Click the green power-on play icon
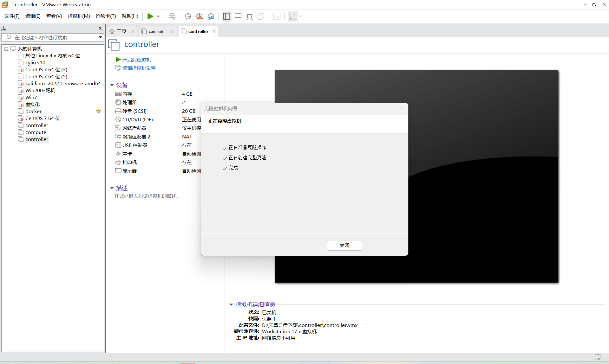 [x=150, y=16]
